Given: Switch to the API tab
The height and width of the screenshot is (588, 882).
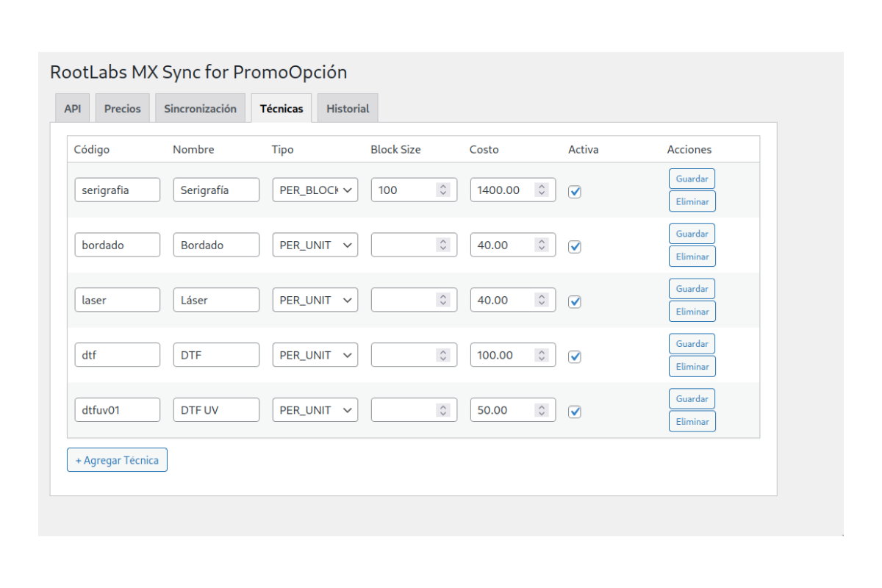Looking at the screenshot, I should [72, 108].
